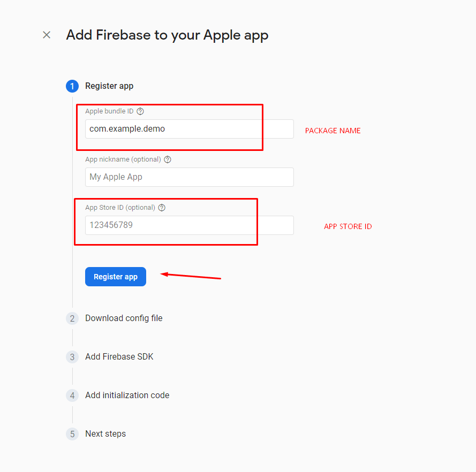This screenshot has width=476, height=472.
Task: Open help icon beside App nickname
Action: coord(168,159)
